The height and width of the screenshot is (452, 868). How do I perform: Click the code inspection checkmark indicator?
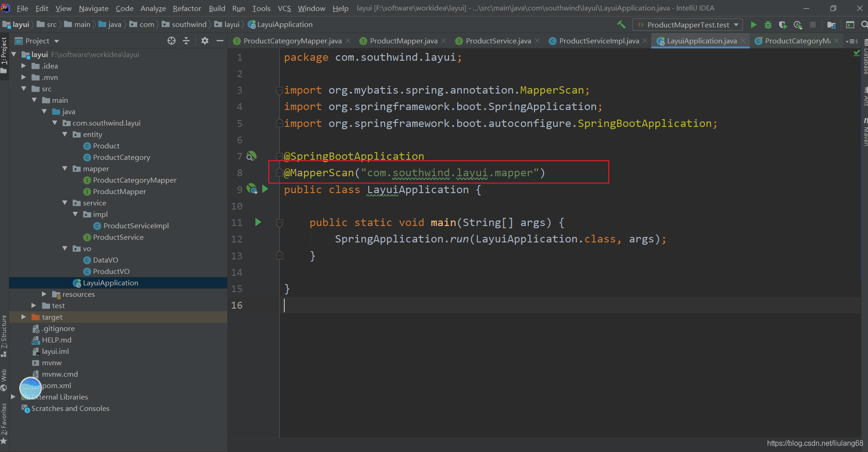click(857, 54)
